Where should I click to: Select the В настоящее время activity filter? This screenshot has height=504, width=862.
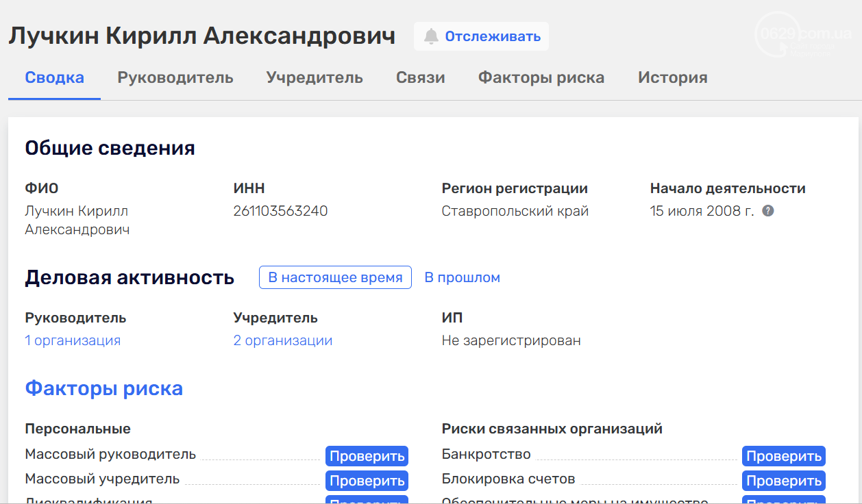[x=335, y=277]
